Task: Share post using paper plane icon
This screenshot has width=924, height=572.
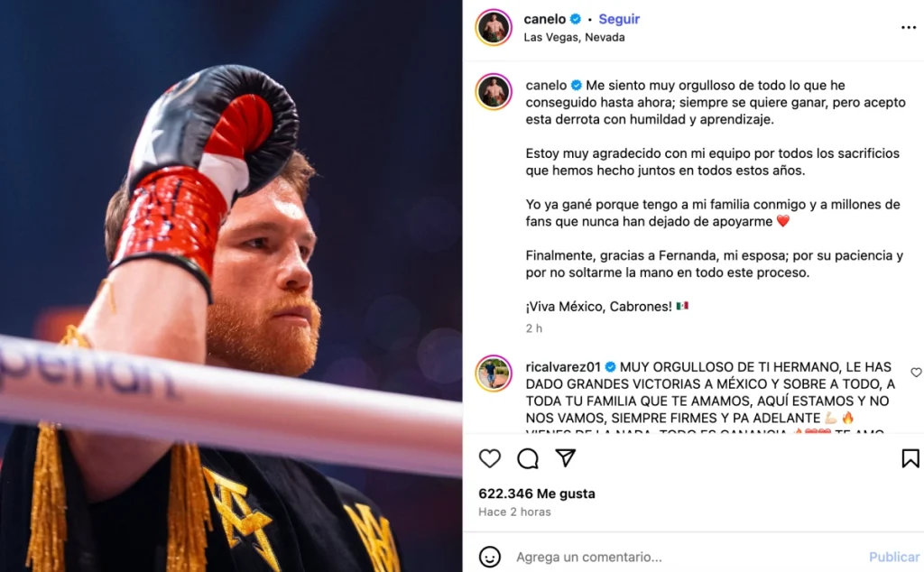Action: coord(565,457)
